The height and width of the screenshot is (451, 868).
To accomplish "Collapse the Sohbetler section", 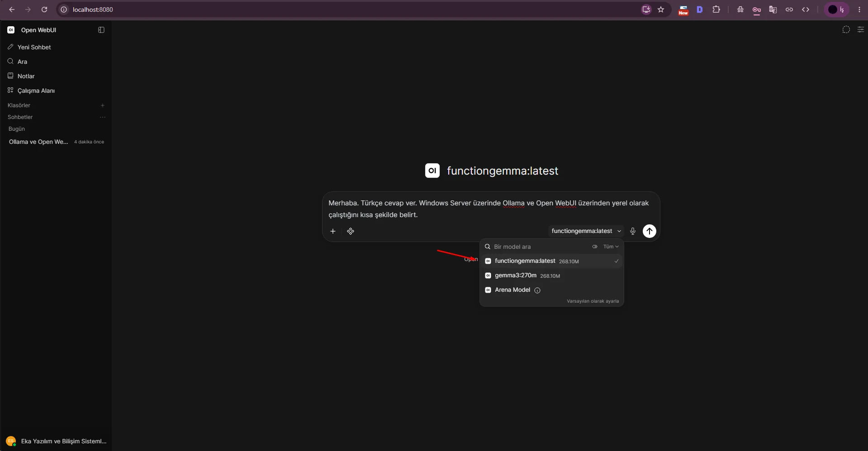I will 20,117.
